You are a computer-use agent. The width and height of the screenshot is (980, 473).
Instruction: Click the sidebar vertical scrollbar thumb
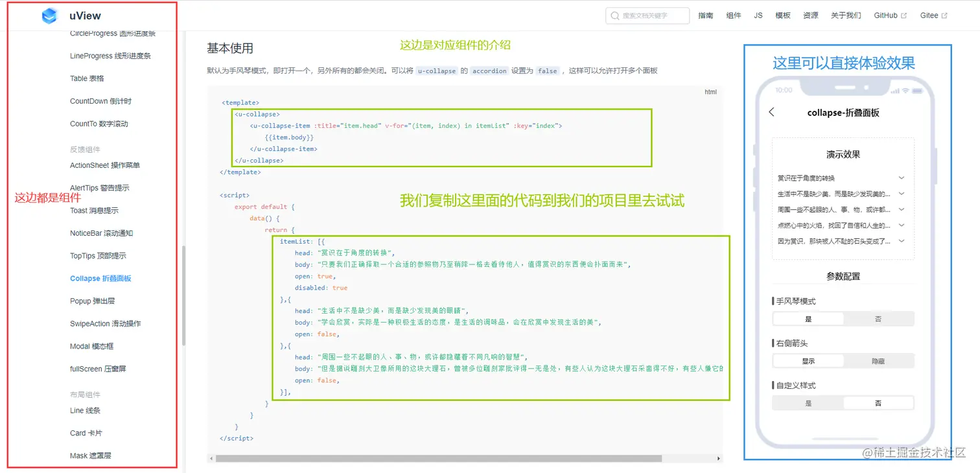(x=183, y=295)
